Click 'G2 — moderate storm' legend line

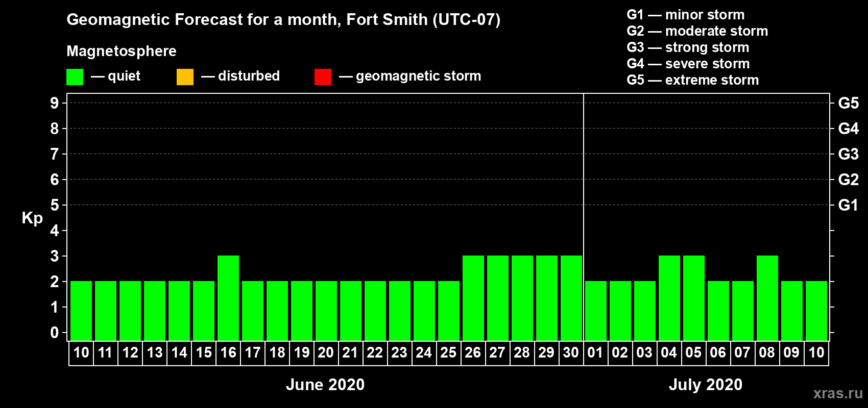pyautogui.click(x=697, y=31)
